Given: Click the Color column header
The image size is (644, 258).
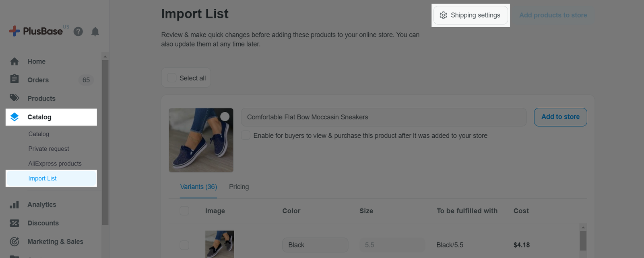Looking at the screenshot, I should click(291, 211).
